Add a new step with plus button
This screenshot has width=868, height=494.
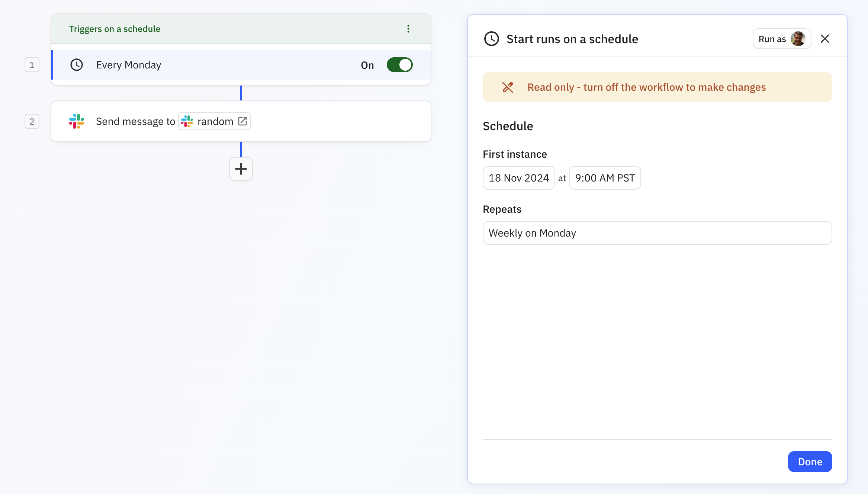pos(241,169)
